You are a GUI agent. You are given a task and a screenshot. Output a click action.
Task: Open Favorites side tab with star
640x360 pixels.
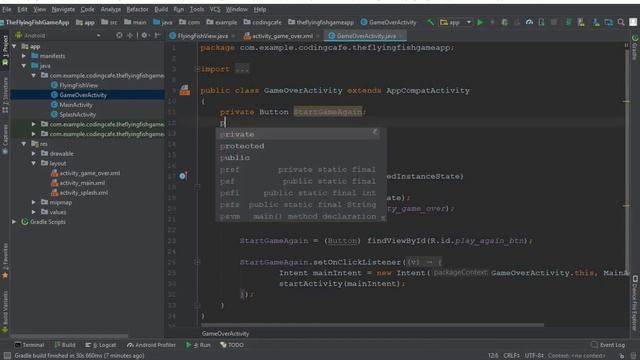click(5, 261)
